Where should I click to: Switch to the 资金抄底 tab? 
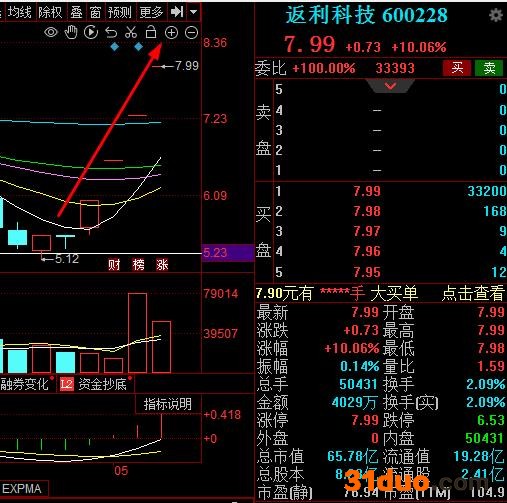coord(103,384)
